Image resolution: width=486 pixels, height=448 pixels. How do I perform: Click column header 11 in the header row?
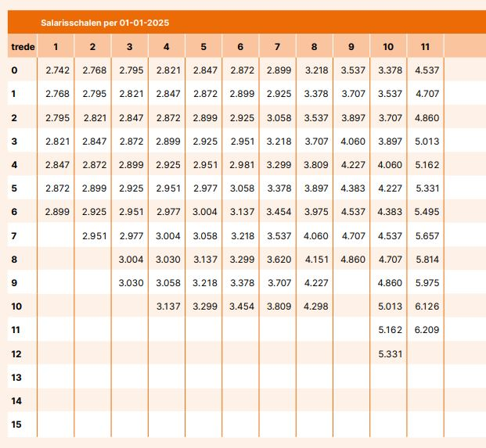coord(425,47)
